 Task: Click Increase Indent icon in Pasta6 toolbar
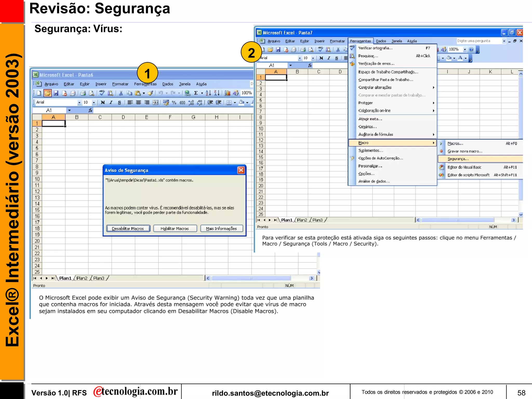(x=218, y=103)
